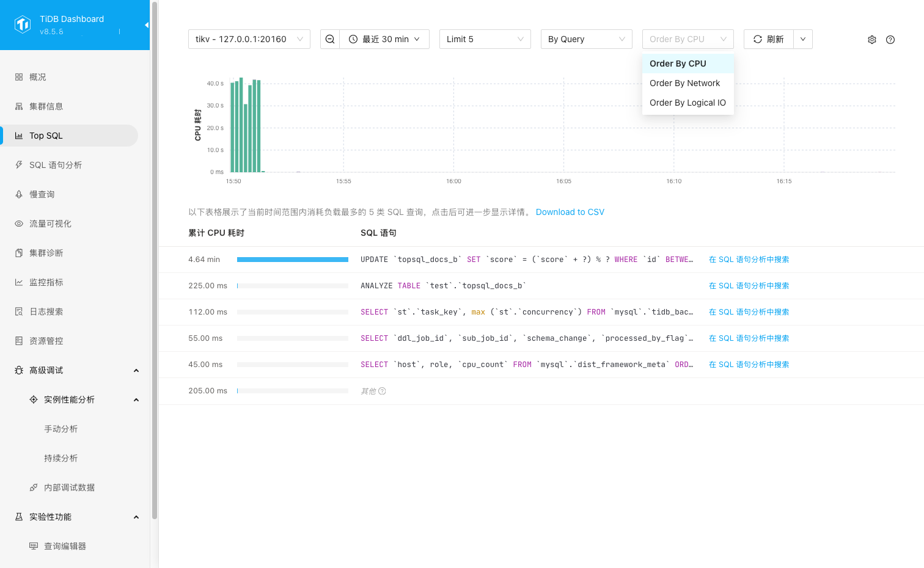Click the TiDB logo icon
924x568 pixels.
coord(23,24)
